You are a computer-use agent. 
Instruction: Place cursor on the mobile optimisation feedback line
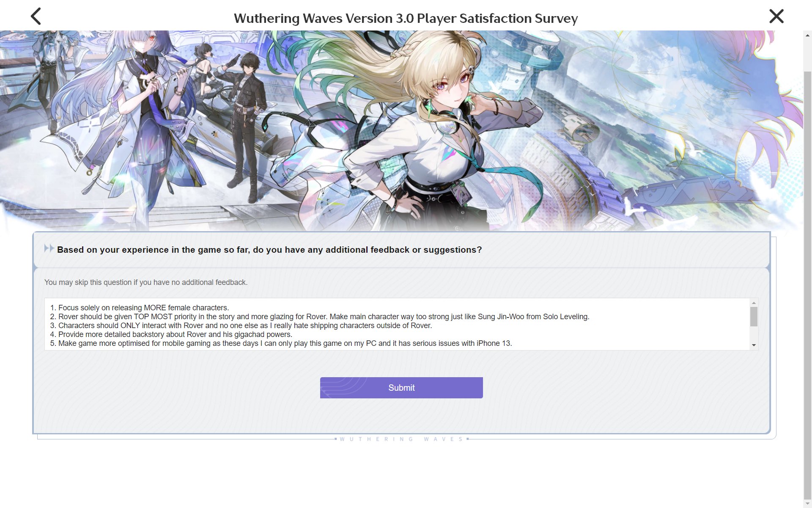coord(281,343)
